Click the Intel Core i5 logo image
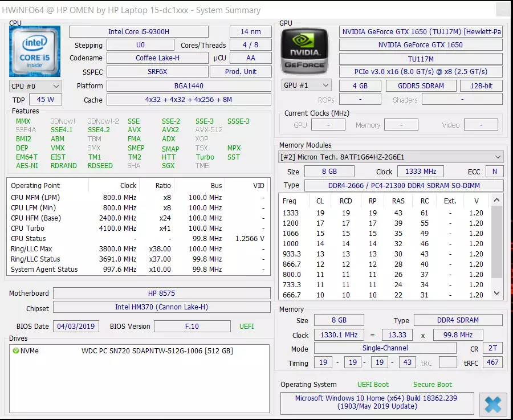This screenshot has width=513, height=420. tap(35, 51)
